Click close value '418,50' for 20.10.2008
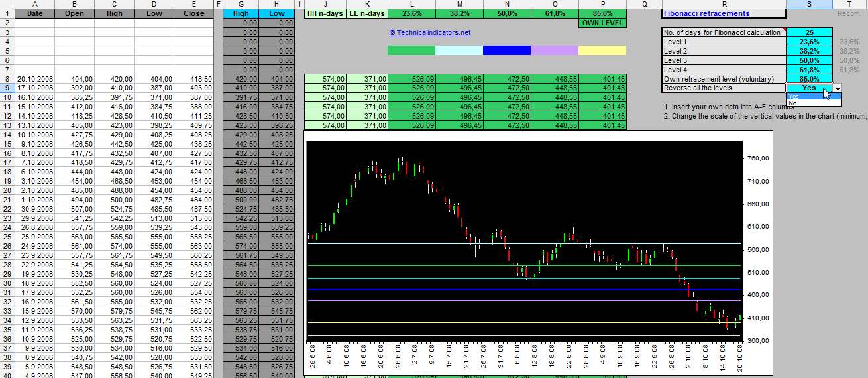This screenshot has width=868, height=378. tap(194, 78)
